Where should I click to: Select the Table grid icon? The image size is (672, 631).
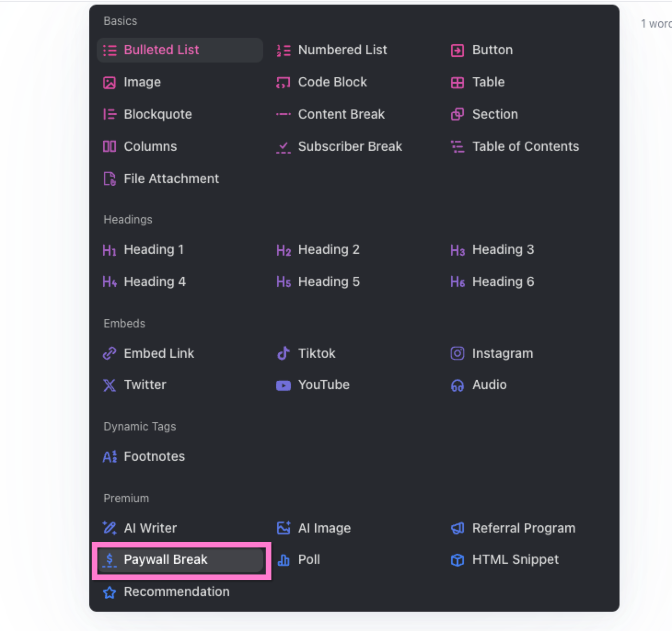coord(458,82)
